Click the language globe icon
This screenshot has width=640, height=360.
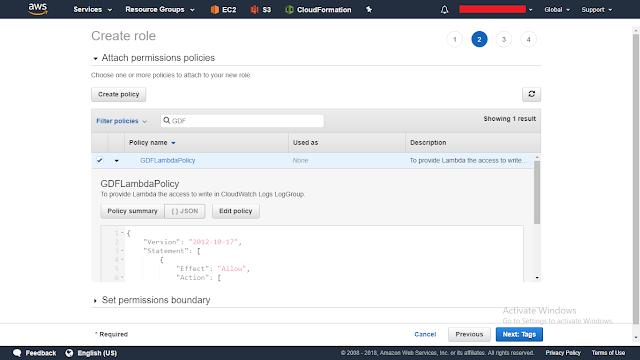pyautogui.click(x=69, y=353)
